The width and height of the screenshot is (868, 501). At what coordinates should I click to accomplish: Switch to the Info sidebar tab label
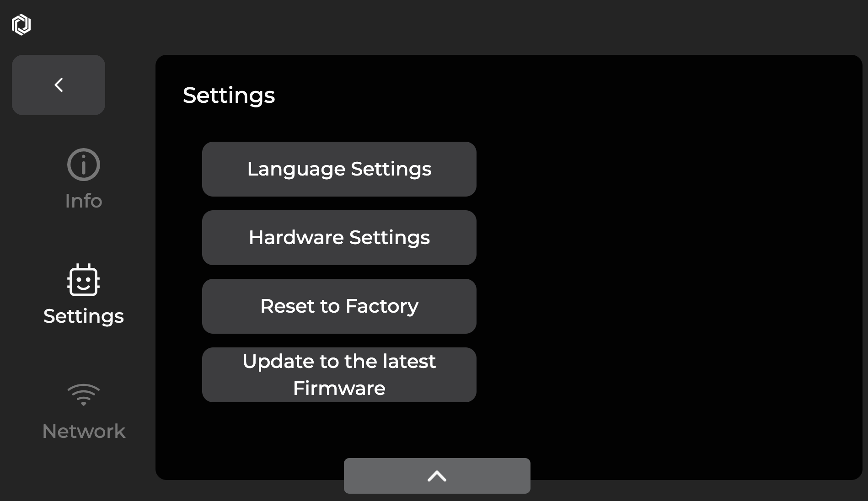point(84,201)
